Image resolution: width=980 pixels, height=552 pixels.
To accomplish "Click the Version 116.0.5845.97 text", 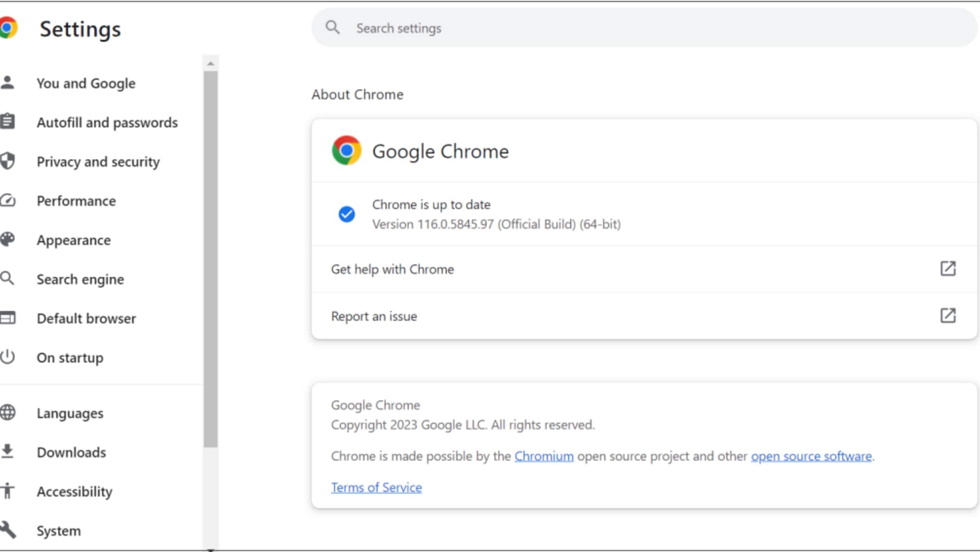I will click(x=496, y=224).
